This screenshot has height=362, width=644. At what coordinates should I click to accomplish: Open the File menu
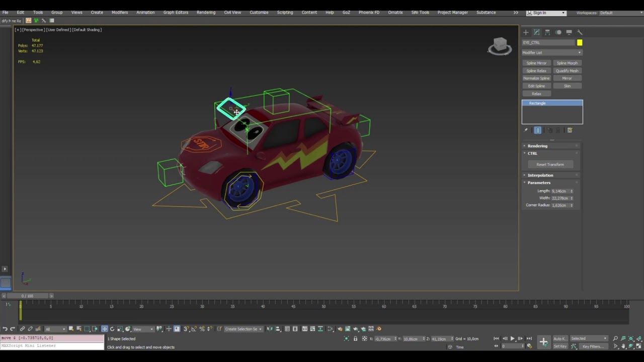[x=5, y=13]
